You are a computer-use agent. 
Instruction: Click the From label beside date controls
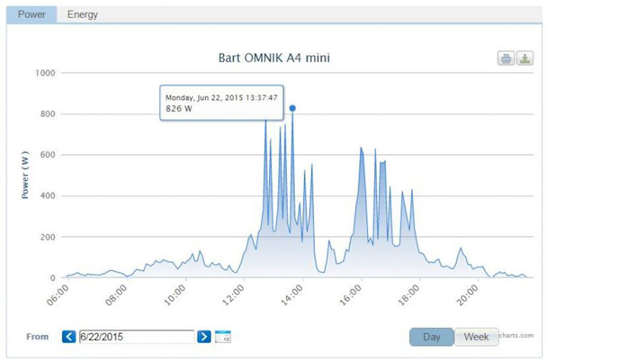37,336
